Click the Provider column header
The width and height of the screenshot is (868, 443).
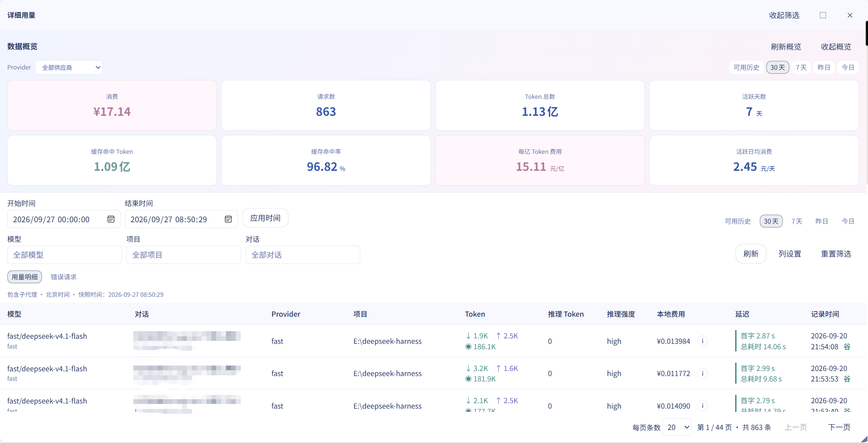tap(286, 314)
